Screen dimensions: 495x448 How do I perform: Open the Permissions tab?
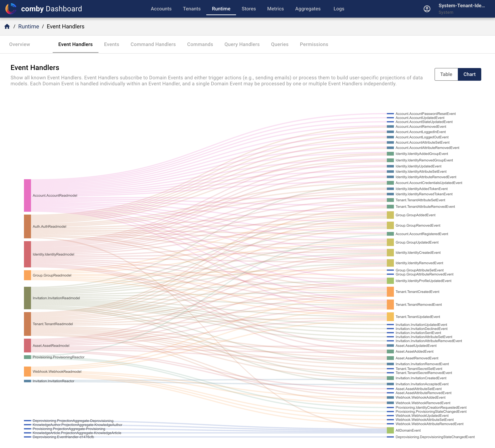tap(314, 44)
